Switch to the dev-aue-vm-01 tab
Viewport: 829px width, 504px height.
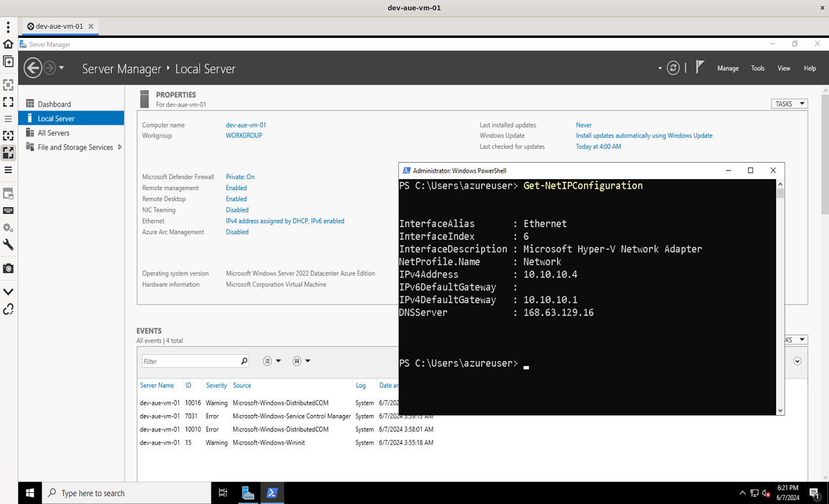point(59,27)
